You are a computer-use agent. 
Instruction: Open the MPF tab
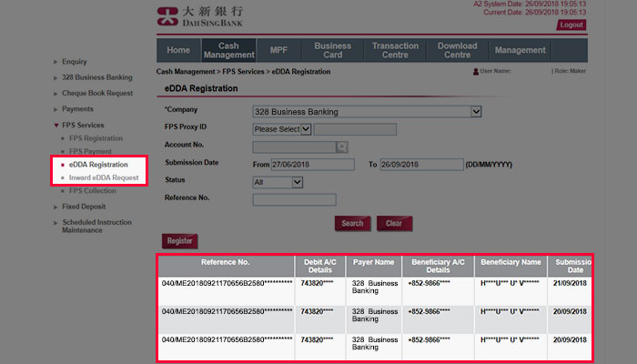(278, 50)
